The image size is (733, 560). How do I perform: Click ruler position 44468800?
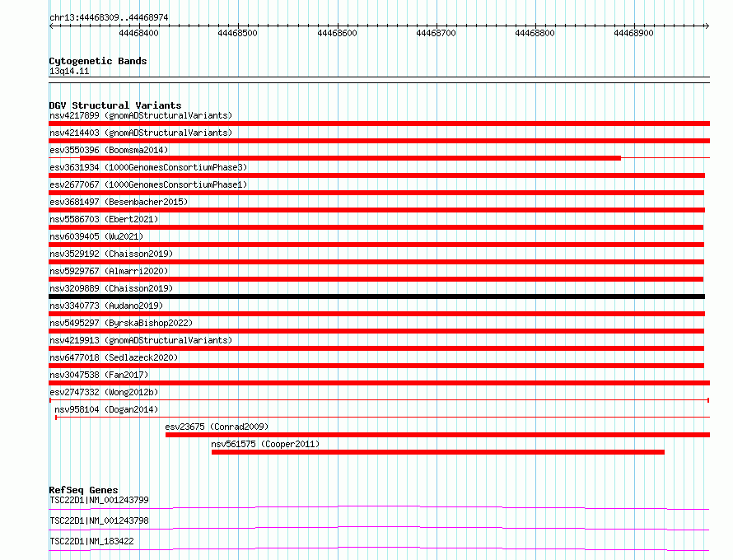pos(535,33)
